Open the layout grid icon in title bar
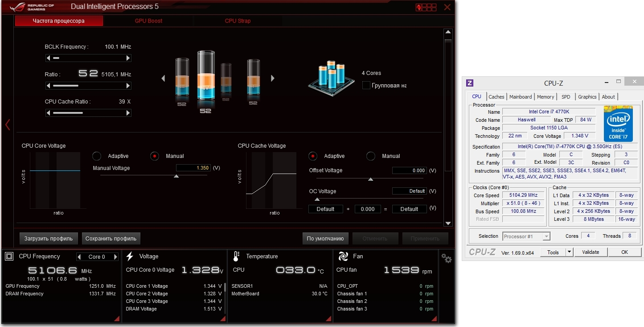The height and width of the screenshot is (327, 644). pos(426,7)
